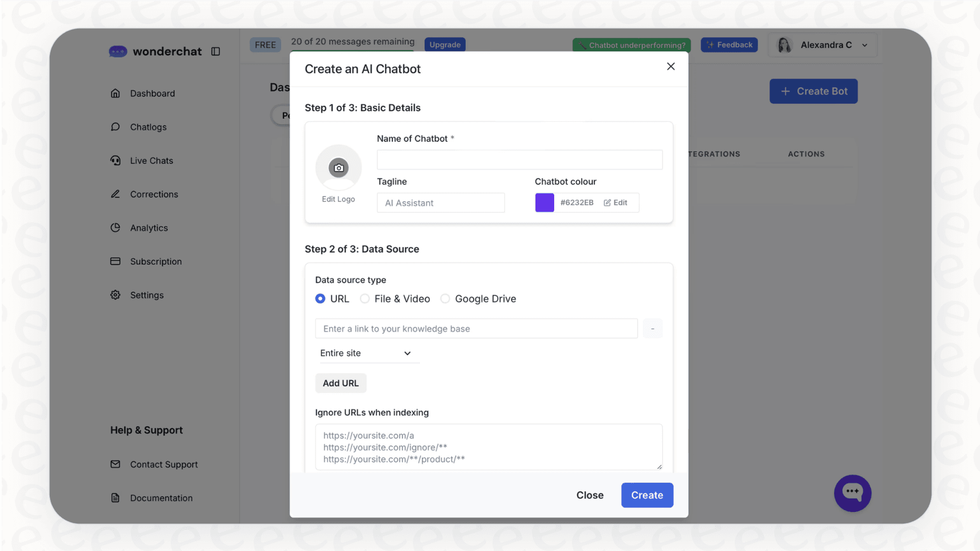980x551 pixels.
Task: Choose File & Video as data source
Action: [365, 298]
